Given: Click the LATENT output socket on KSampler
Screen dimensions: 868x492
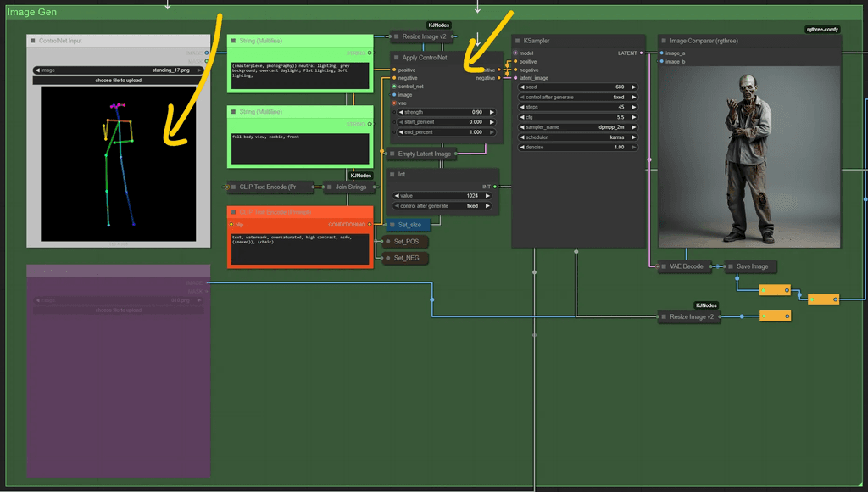Looking at the screenshot, I should point(641,53).
